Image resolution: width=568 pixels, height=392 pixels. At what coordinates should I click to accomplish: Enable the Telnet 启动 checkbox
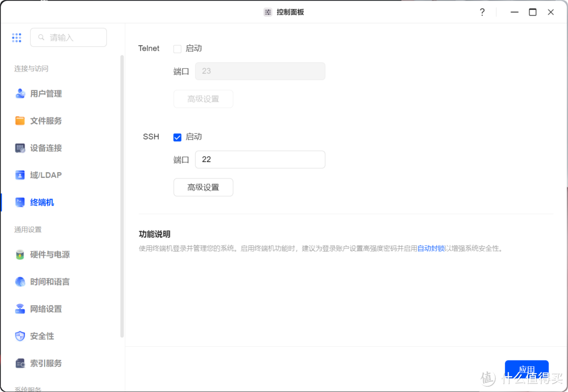[177, 48]
